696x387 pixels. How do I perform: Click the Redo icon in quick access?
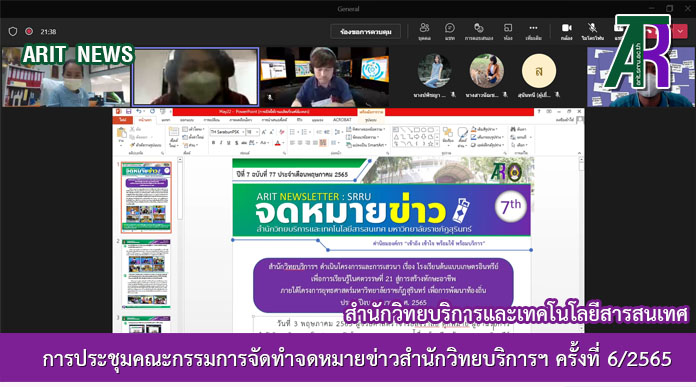pos(152,111)
